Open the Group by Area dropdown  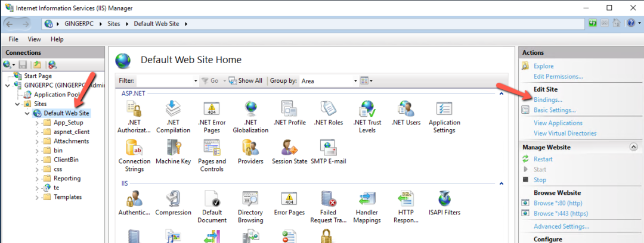point(353,80)
